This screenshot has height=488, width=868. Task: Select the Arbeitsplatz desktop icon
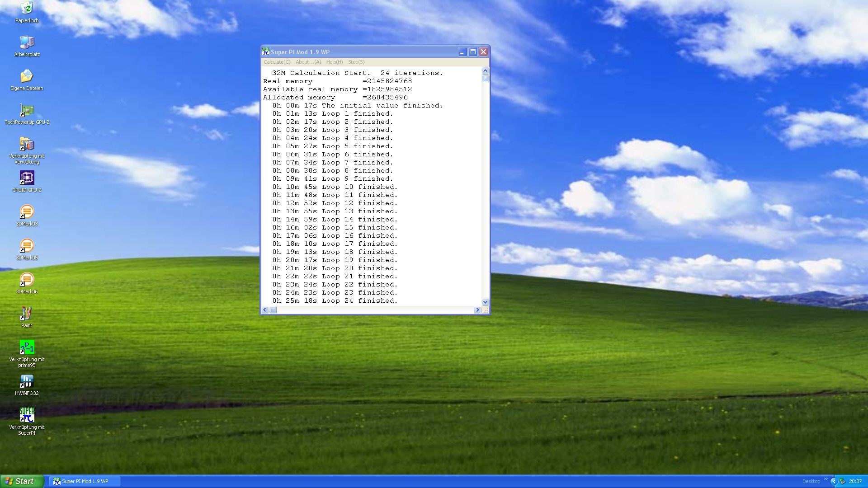coord(27,42)
